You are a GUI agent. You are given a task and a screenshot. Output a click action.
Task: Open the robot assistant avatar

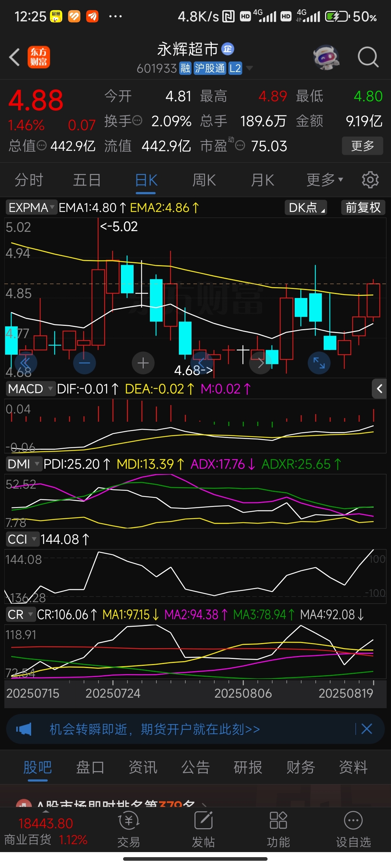[x=326, y=57]
